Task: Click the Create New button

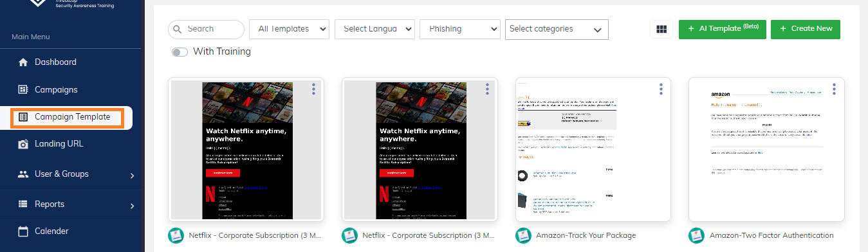Action: point(805,29)
